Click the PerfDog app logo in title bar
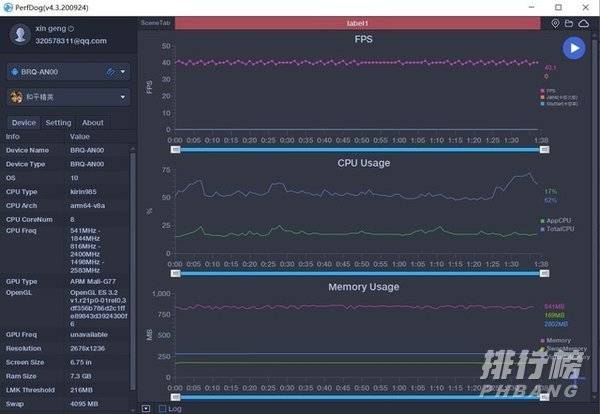 [x=8, y=7]
